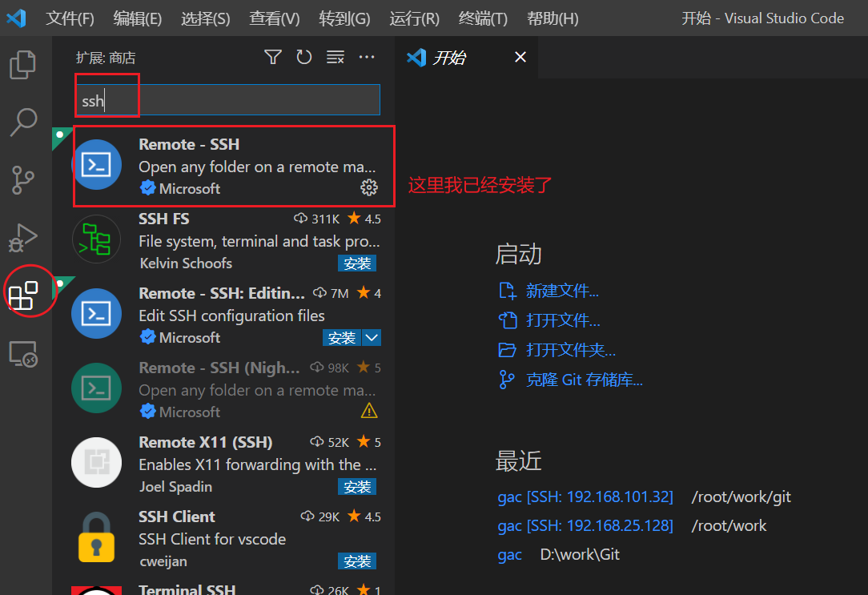Click SSH Client for vscode description
The image size is (868, 595).
tap(212, 539)
